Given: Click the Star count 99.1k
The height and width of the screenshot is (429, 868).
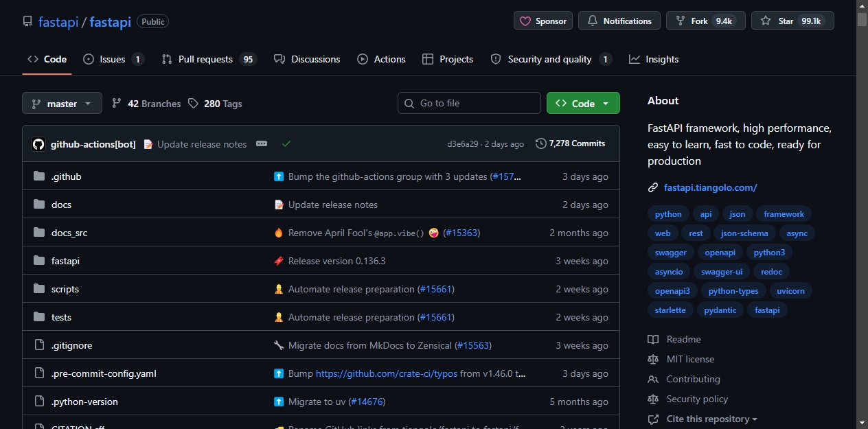Looking at the screenshot, I should click(x=810, y=21).
